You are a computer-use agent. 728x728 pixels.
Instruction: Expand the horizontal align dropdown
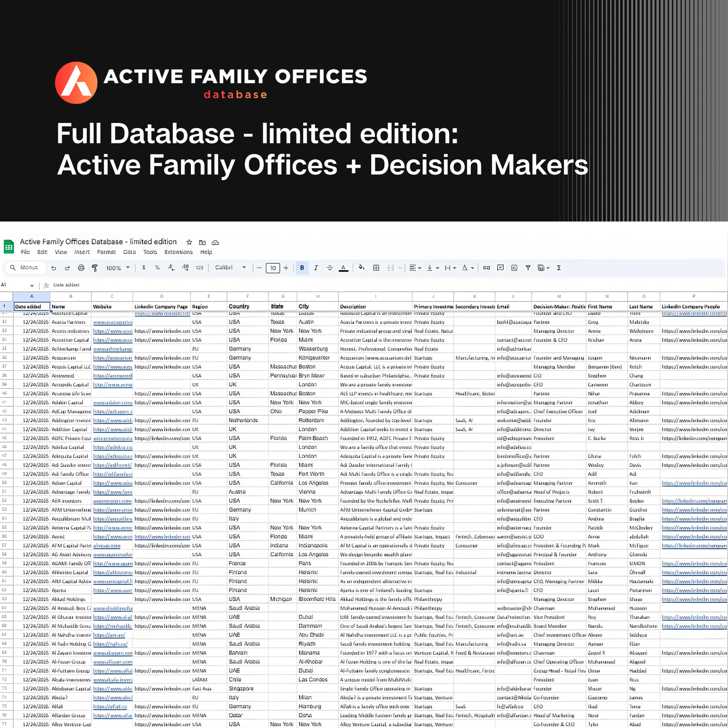(x=419, y=268)
